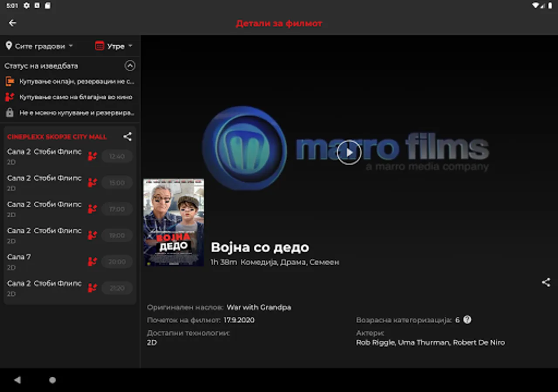Click the Војна со дедо movie title

coord(260,247)
